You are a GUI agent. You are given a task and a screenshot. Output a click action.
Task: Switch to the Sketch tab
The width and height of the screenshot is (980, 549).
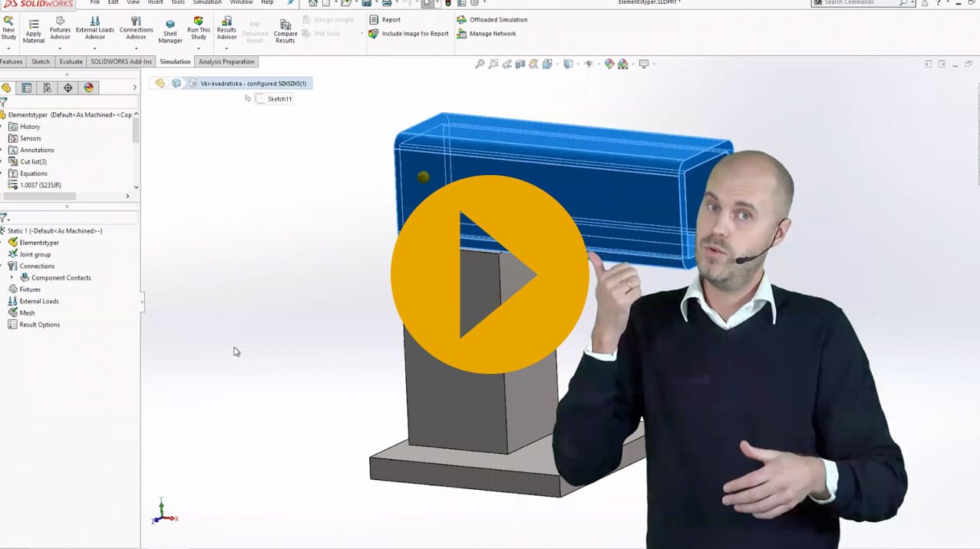(41, 61)
